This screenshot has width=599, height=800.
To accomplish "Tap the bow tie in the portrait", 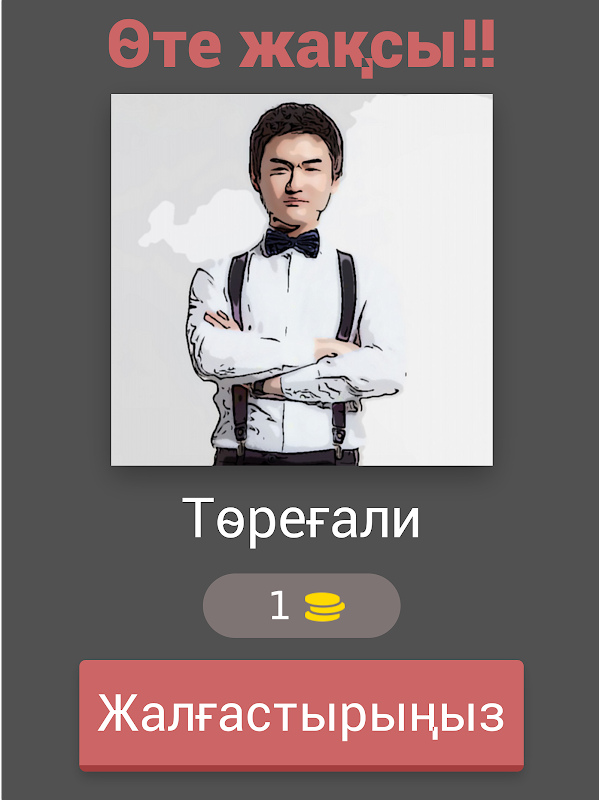I will coord(292,242).
